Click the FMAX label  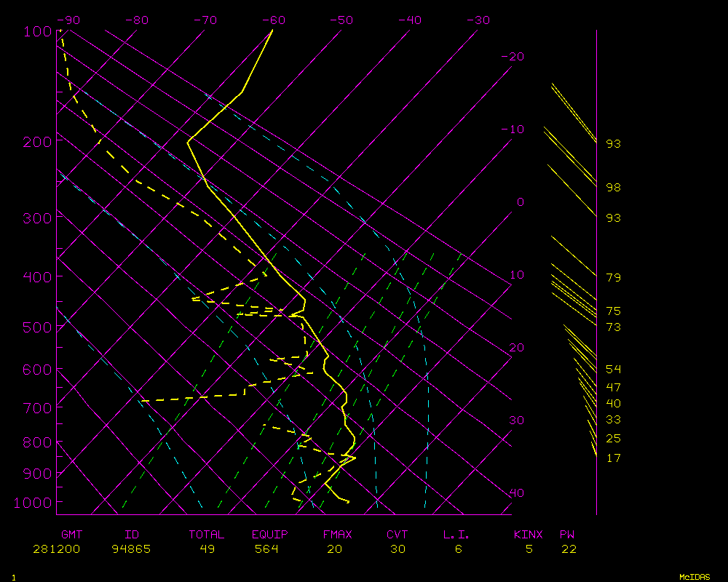pyautogui.click(x=337, y=535)
